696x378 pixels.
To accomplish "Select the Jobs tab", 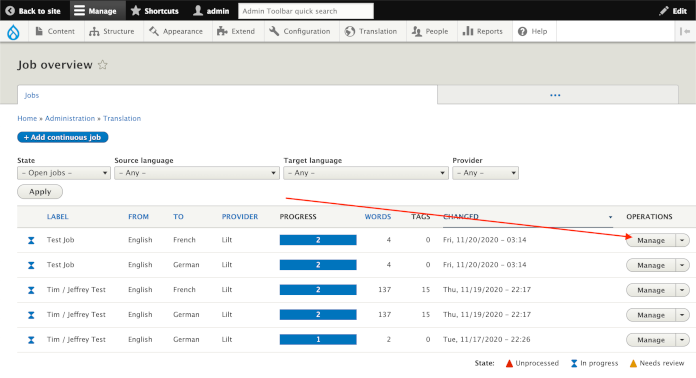I will click(32, 95).
